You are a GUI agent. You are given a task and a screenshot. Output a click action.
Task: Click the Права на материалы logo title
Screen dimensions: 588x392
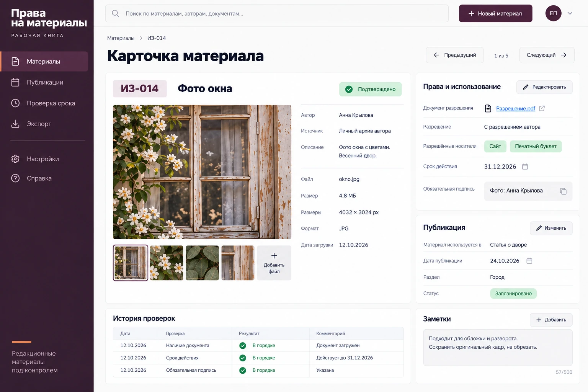[49, 18]
